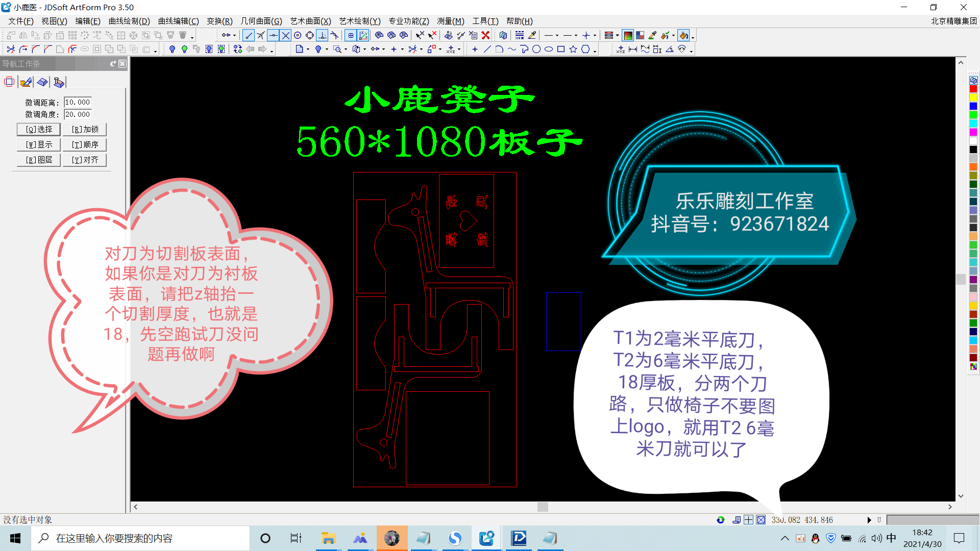Click the ellipse drawing tool
The height and width of the screenshot is (551, 980).
click(x=549, y=49)
